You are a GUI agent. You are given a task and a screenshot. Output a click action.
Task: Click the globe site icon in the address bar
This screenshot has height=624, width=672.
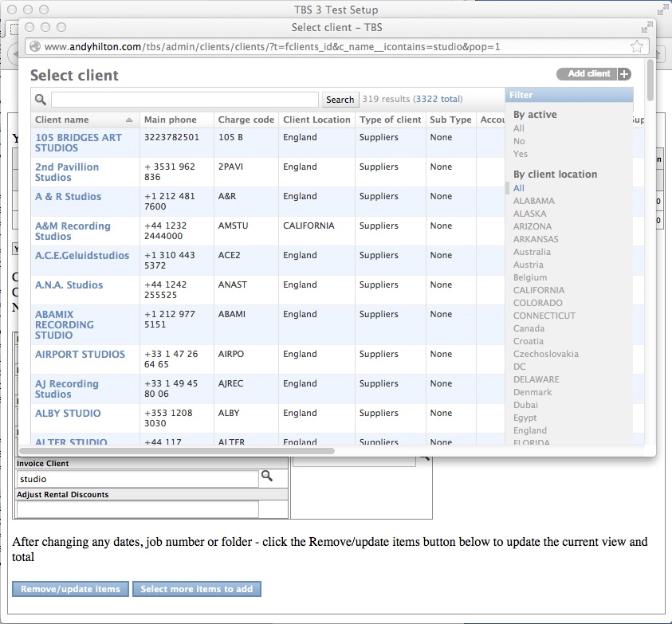(x=35, y=46)
